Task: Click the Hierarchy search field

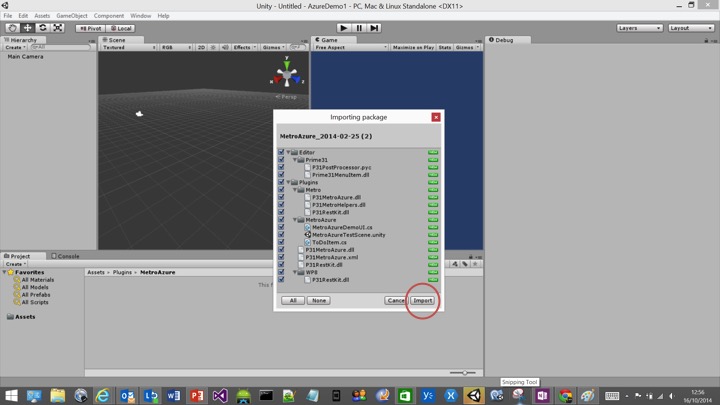Action: tap(61, 47)
